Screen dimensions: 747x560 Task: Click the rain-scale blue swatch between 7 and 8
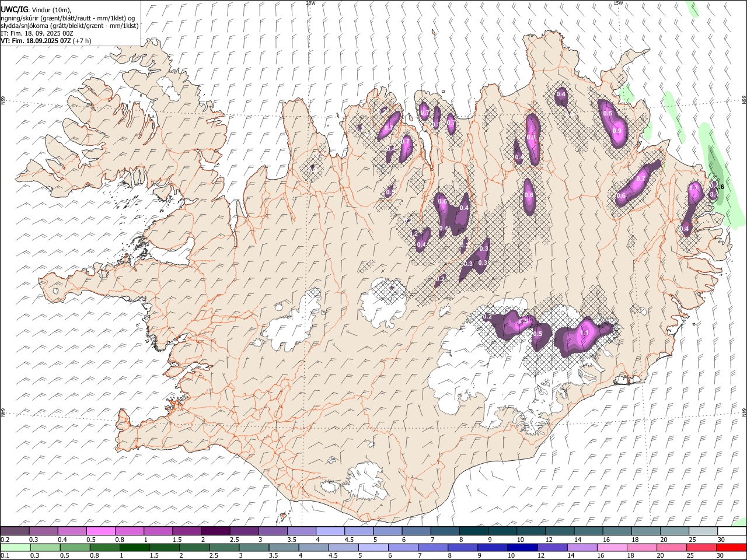432,547
